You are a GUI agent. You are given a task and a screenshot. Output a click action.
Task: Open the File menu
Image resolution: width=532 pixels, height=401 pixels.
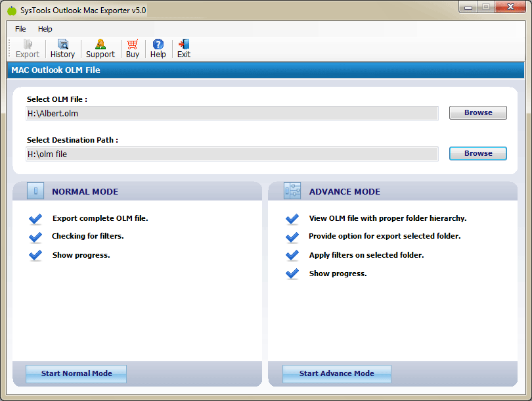(20, 29)
